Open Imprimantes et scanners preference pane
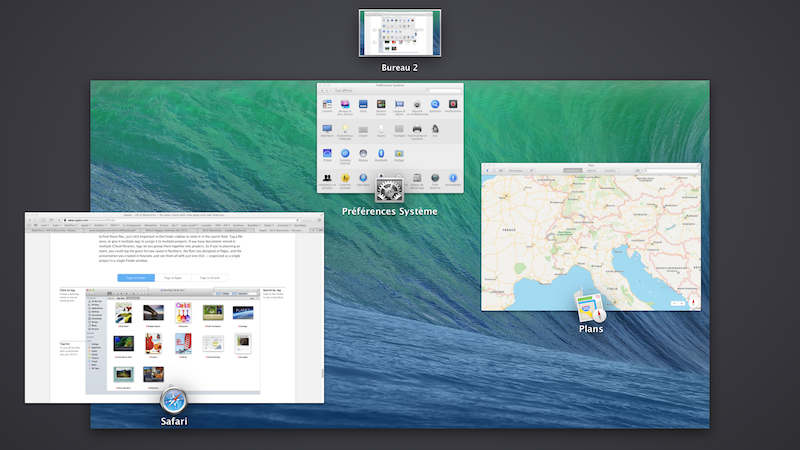Image resolution: width=800 pixels, height=450 pixels. coord(417,132)
